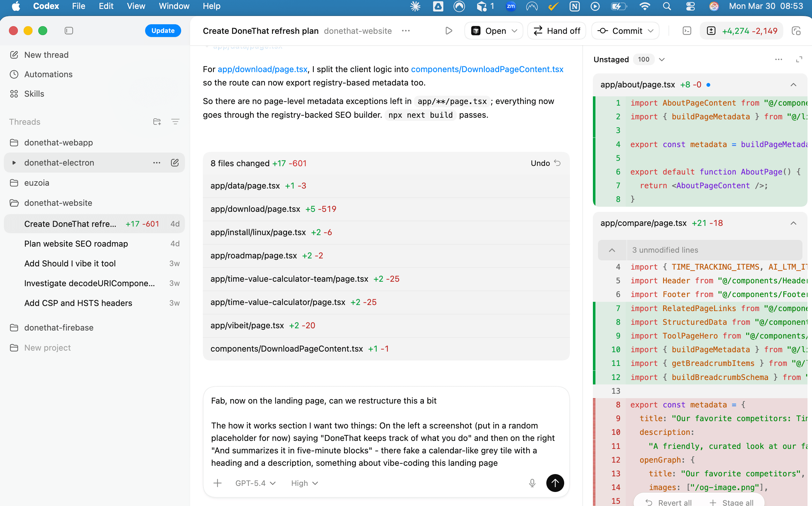The height and width of the screenshot is (506, 812).
Task: Edit donethat-electron thread via the pencil icon
Action: tap(175, 163)
